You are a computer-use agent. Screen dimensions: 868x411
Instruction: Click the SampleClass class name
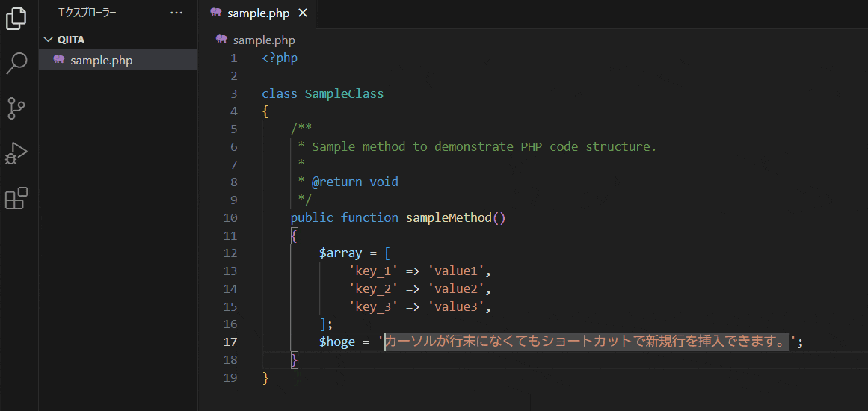tap(345, 93)
